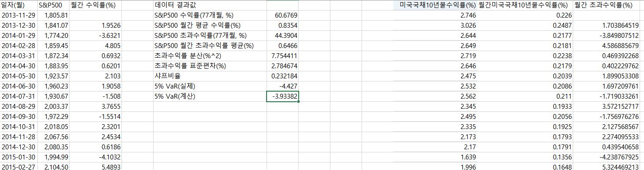Image resolution: width=644 pixels, height=170 pixels.
Task: Select the 5% VaR(계산) label
Action: pos(210,96)
